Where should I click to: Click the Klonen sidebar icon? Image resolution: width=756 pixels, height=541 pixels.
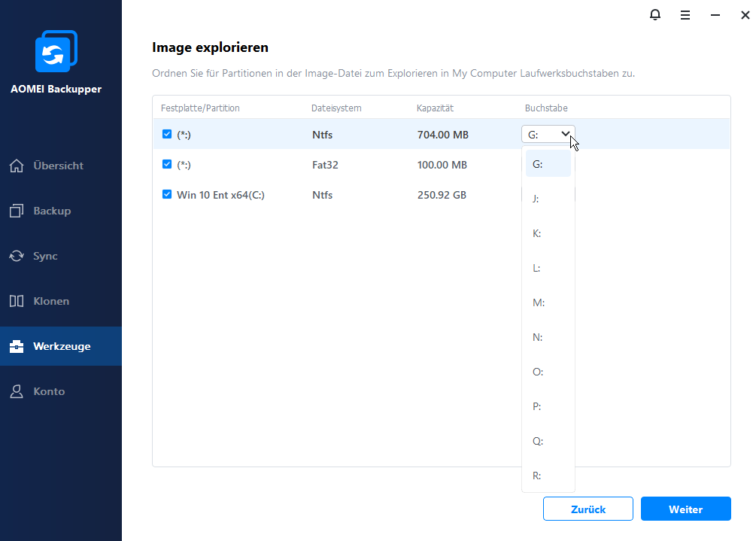17,301
